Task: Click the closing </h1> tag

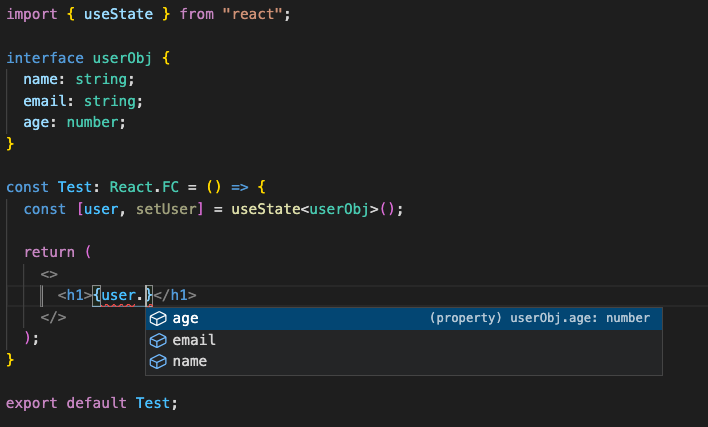Action: click(175, 296)
